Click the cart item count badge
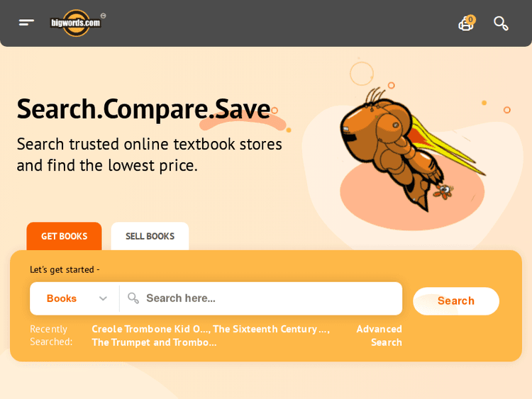 [x=470, y=19]
